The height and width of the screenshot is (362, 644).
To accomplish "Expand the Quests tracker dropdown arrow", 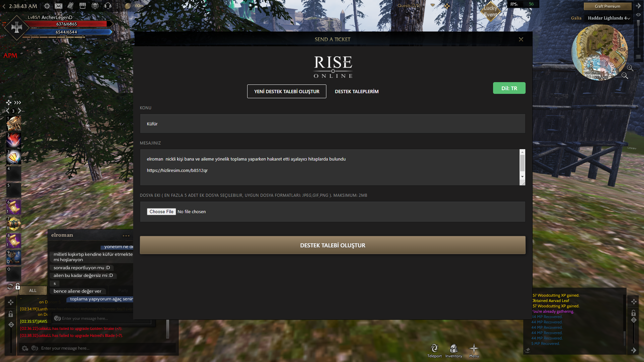I will [433, 5].
